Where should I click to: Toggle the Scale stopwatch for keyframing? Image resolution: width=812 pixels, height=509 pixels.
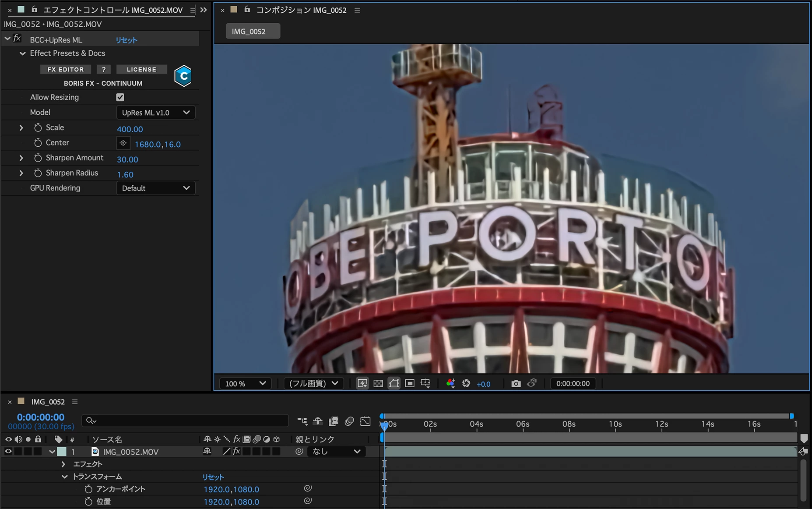[38, 127]
